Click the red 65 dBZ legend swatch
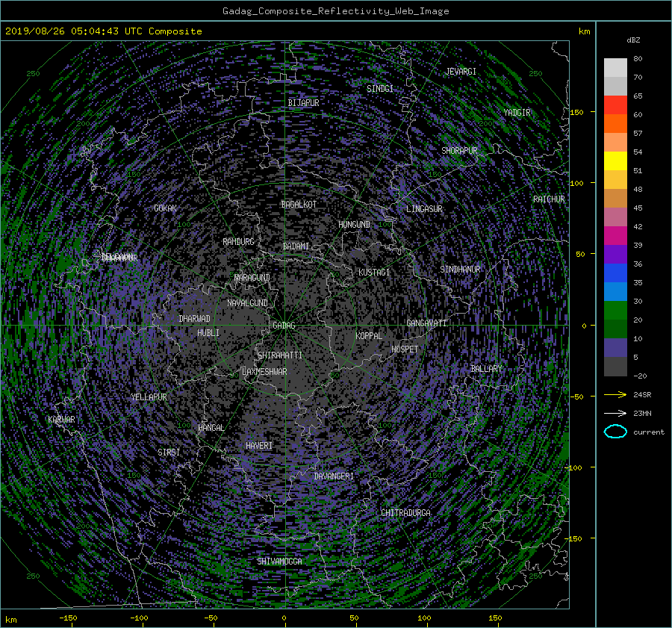The width and height of the screenshot is (672, 628). tap(615, 105)
